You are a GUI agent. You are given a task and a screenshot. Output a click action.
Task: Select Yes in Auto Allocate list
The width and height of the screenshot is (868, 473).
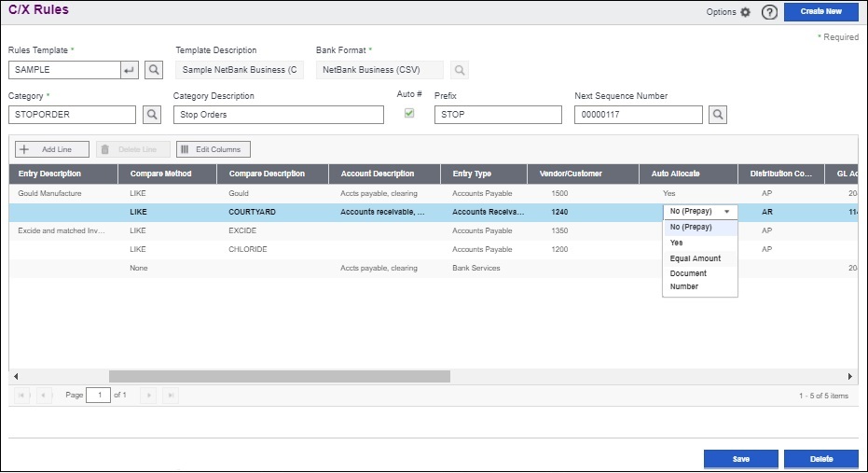[x=677, y=243]
